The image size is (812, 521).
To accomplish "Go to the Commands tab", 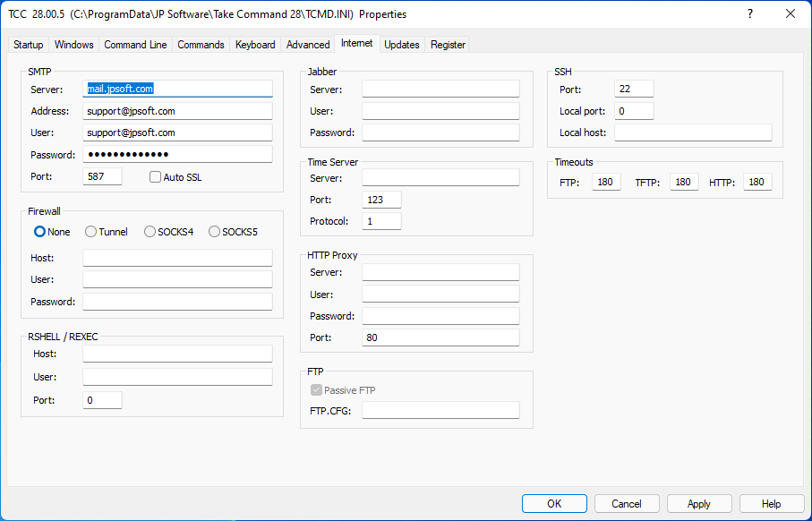I will coord(201,45).
